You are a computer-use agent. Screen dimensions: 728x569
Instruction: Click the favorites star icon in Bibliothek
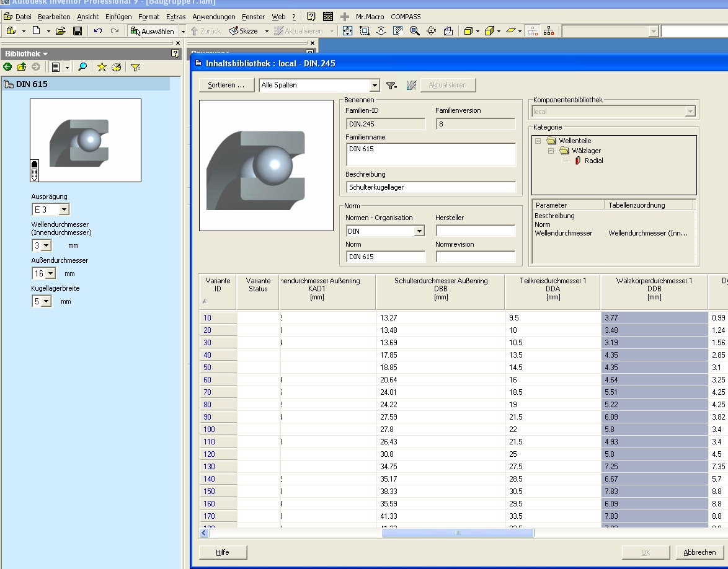[102, 67]
